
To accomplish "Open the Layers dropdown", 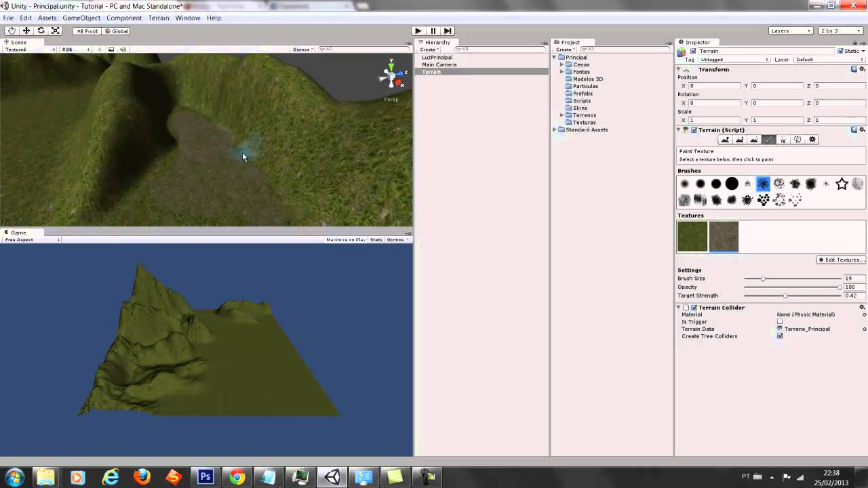I will (791, 30).
